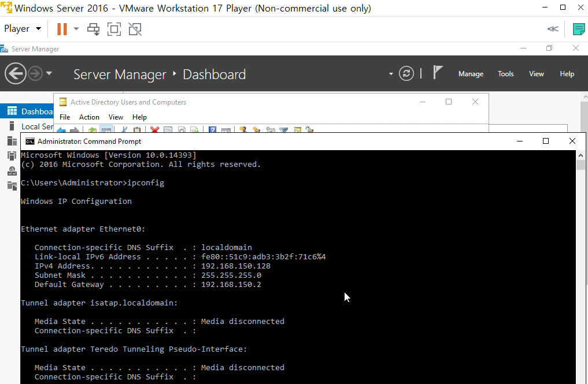The width and height of the screenshot is (588, 384).
Task: Click the Server Manager breadcrumb root text
Action: [x=120, y=74]
